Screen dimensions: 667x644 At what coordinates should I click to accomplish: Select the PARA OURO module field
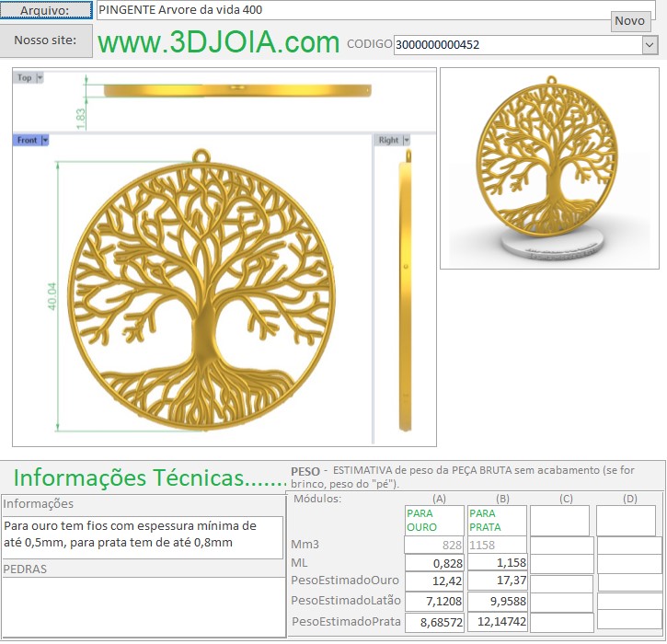(434, 521)
